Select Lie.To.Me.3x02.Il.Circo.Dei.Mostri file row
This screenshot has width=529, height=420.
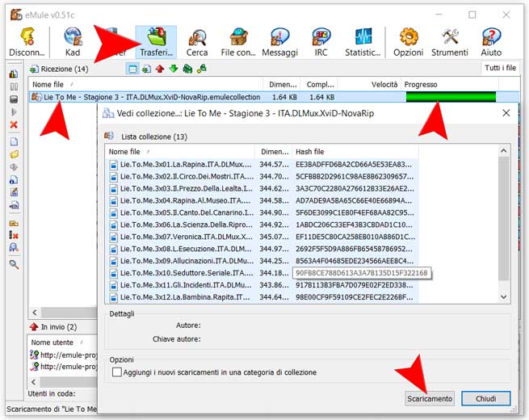pos(262,176)
